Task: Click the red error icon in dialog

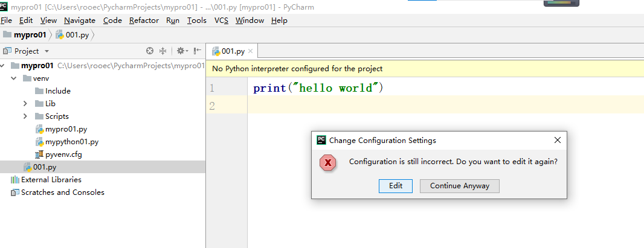Action: pyautogui.click(x=328, y=163)
